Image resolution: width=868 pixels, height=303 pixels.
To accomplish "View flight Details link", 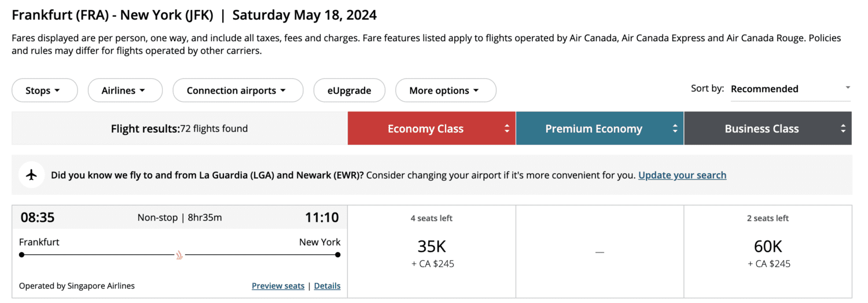I will click(327, 286).
